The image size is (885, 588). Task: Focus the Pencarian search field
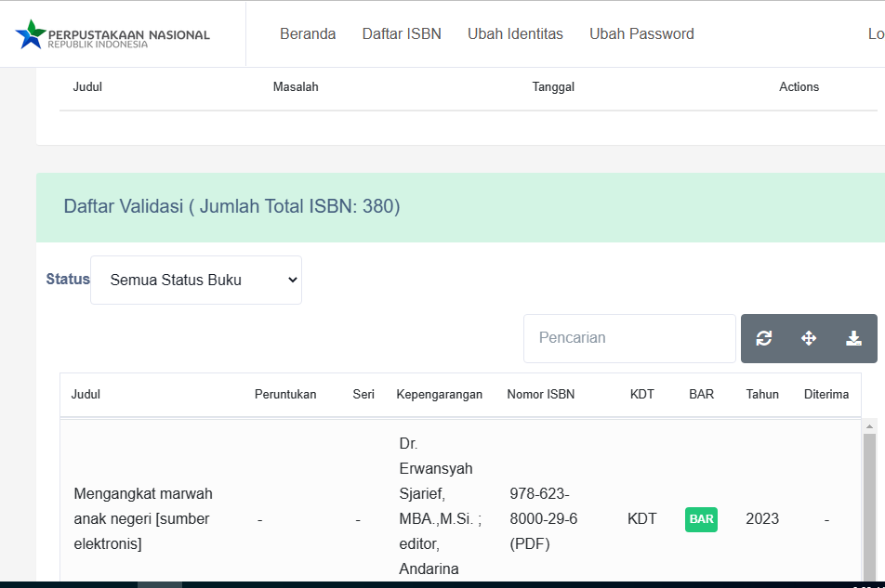point(629,338)
